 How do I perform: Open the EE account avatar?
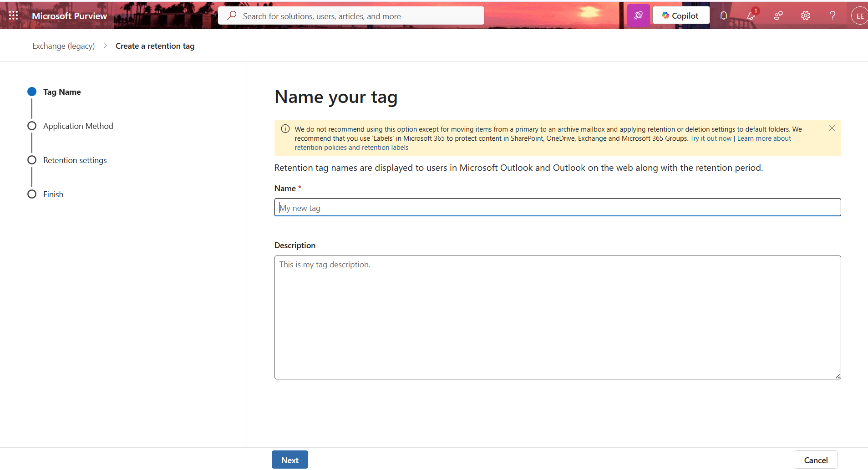point(859,16)
